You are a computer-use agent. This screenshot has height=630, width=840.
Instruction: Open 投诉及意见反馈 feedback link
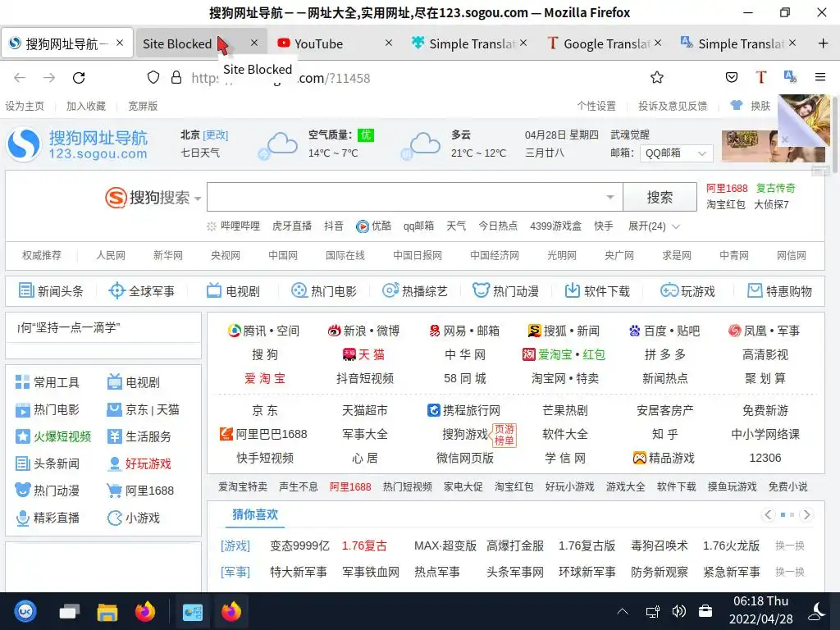click(673, 106)
